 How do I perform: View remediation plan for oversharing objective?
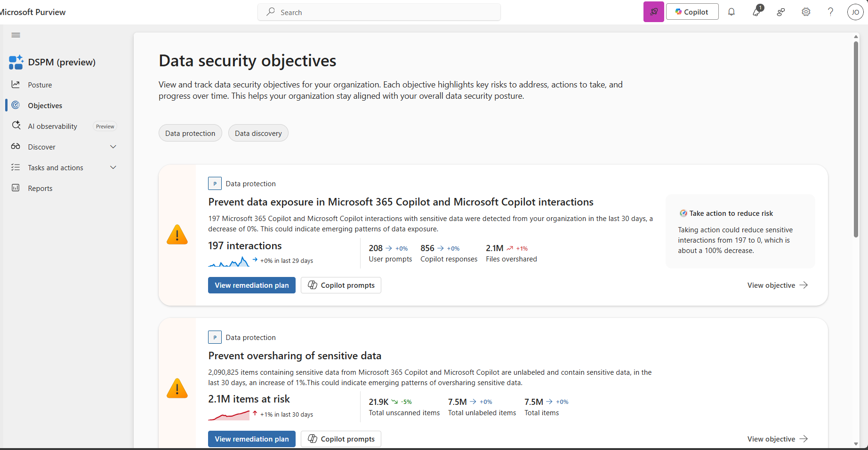coord(252,439)
